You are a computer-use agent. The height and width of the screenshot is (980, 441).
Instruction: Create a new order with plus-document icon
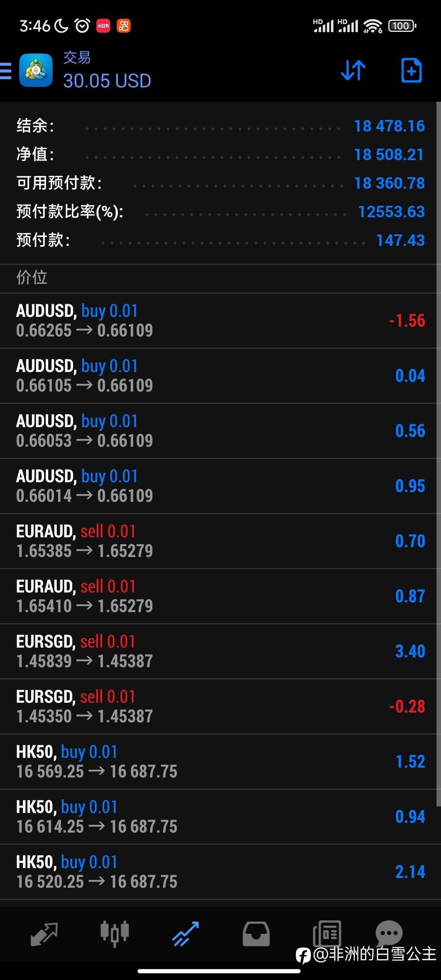(411, 71)
